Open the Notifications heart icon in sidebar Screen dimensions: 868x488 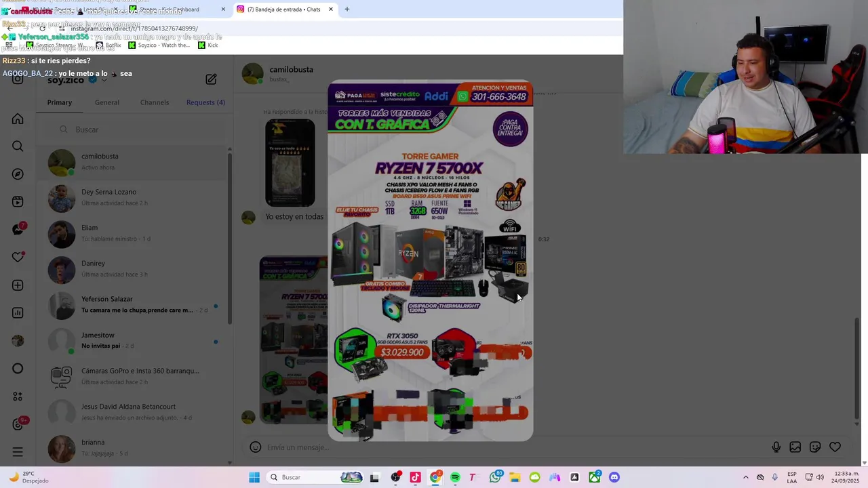pyautogui.click(x=18, y=258)
